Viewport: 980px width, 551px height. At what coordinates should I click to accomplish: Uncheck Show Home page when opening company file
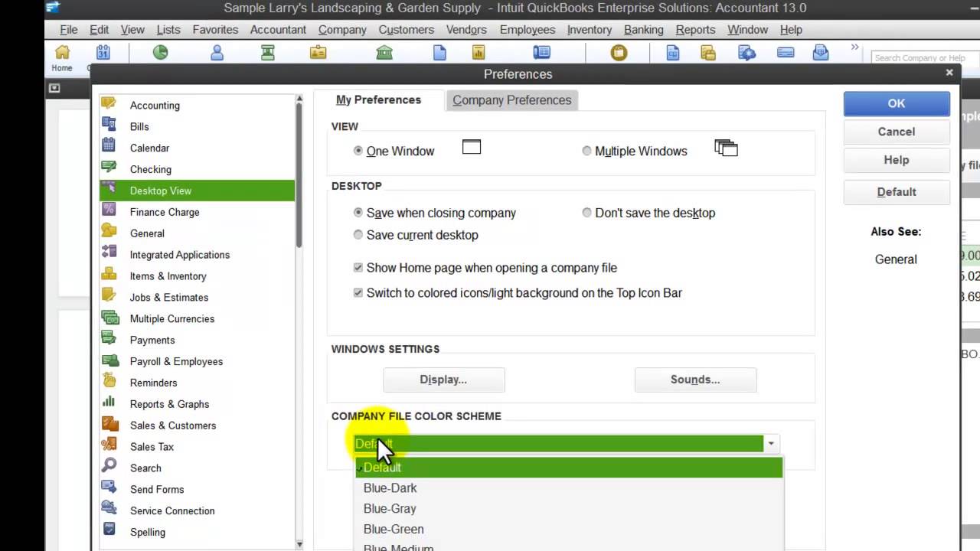pos(358,268)
